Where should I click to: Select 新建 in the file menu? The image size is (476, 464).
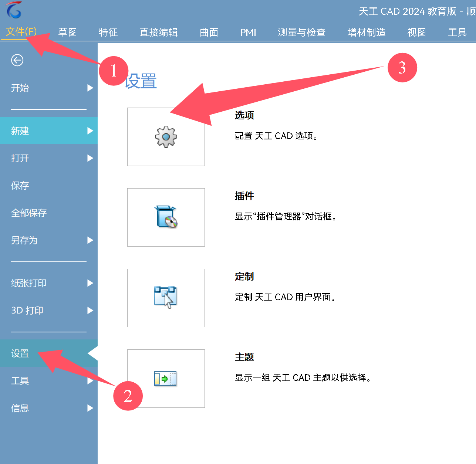click(x=49, y=131)
